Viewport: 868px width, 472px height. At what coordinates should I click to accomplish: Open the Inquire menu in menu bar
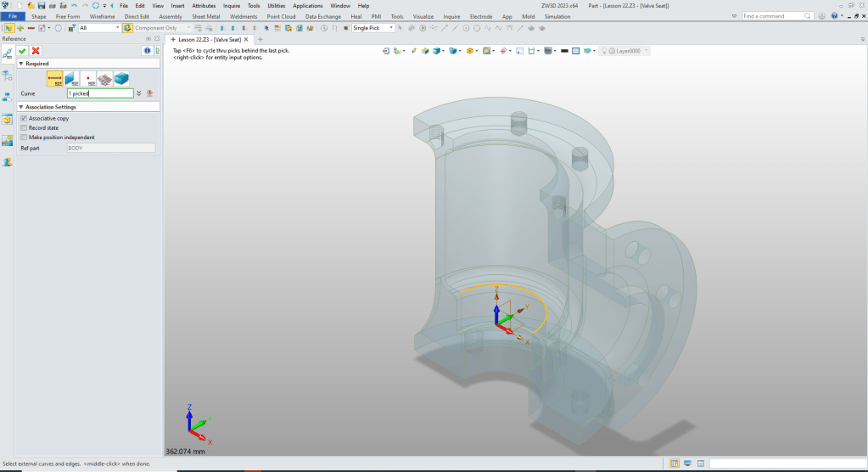pyautogui.click(x=232, y=5)
